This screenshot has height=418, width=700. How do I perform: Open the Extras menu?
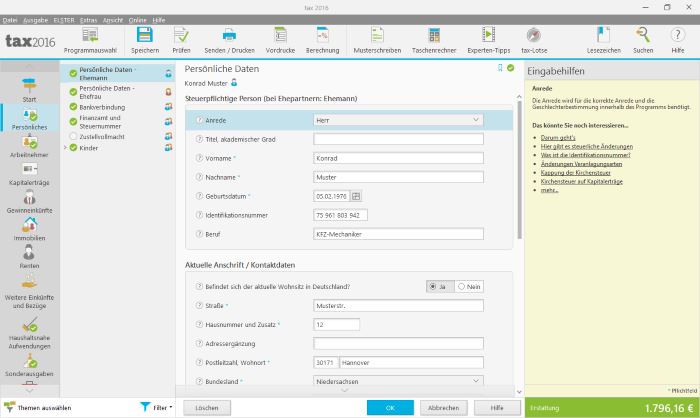[88, 20]
